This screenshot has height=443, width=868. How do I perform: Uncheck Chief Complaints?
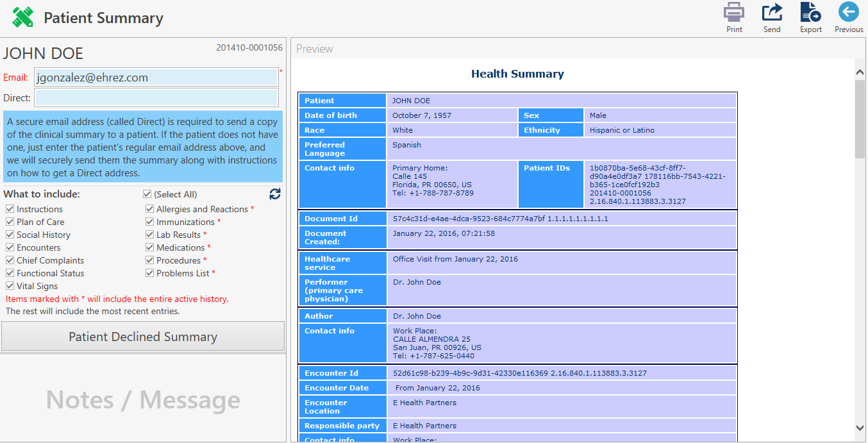(x=10, y=260)
